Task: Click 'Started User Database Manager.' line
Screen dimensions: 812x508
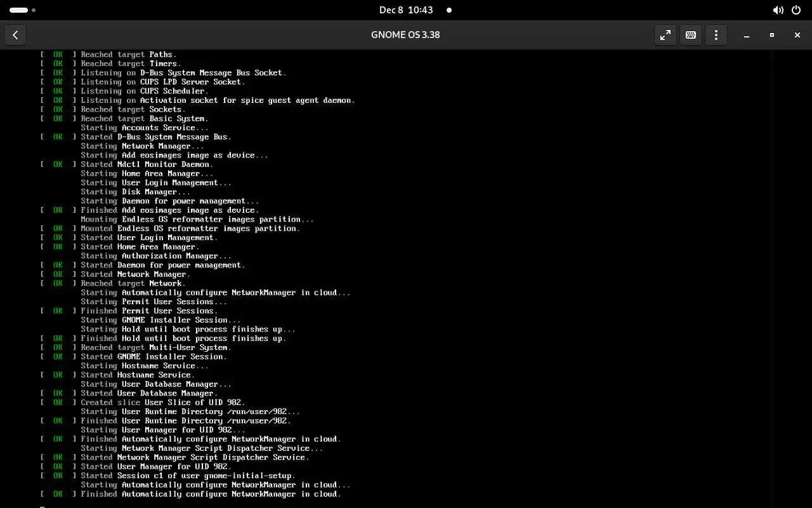Action: (149, 393)
